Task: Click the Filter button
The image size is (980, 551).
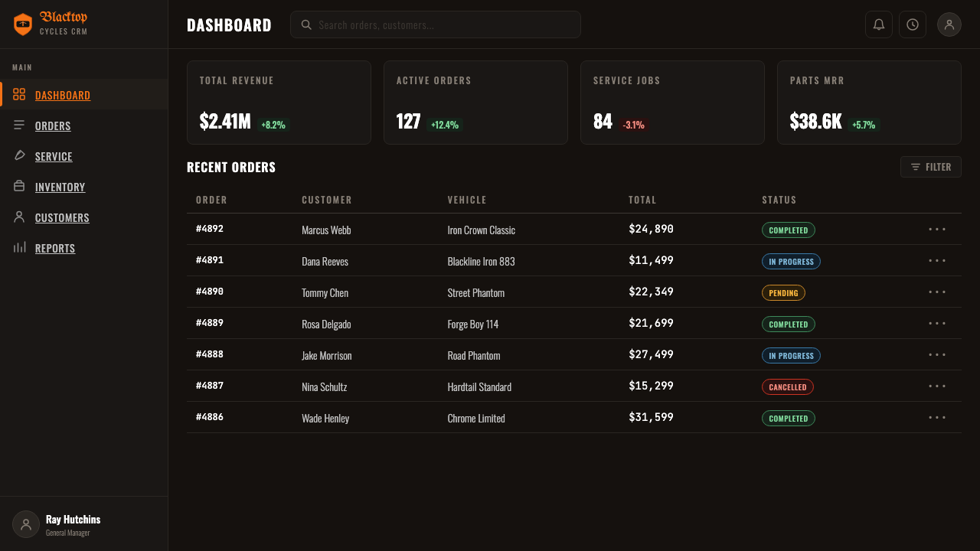Action: pos(931,167)
